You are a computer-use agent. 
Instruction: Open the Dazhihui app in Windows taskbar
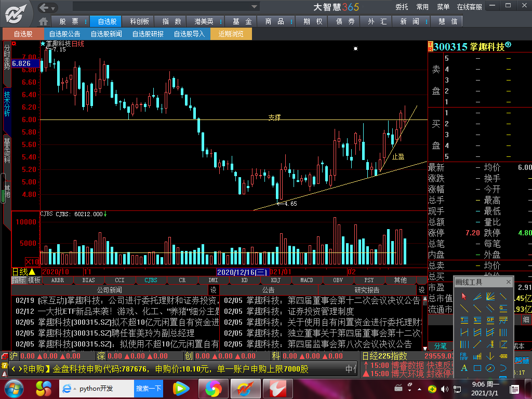(x=246, y=389)
